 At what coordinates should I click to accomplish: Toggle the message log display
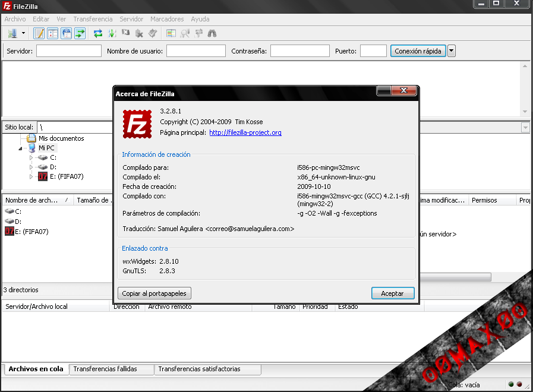tap(39, 33)
